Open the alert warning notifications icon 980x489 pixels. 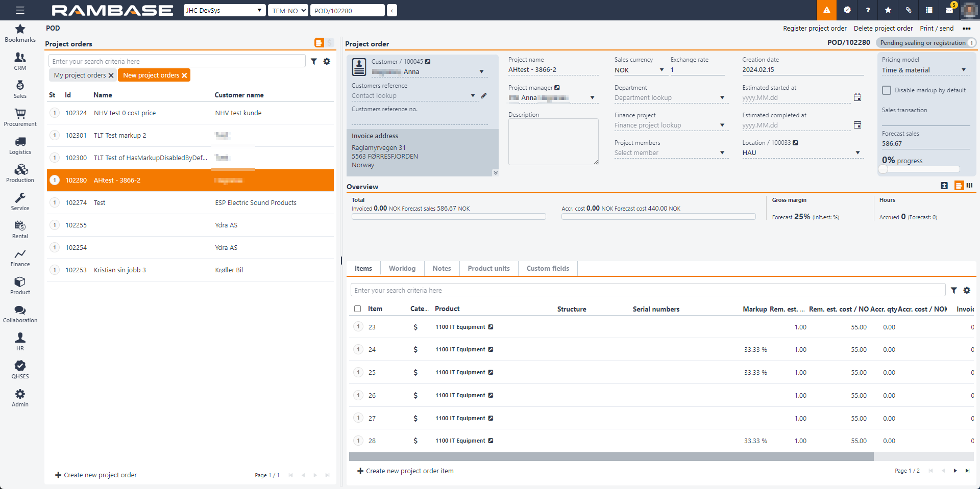pyautogui.click(x=826, y=10)
